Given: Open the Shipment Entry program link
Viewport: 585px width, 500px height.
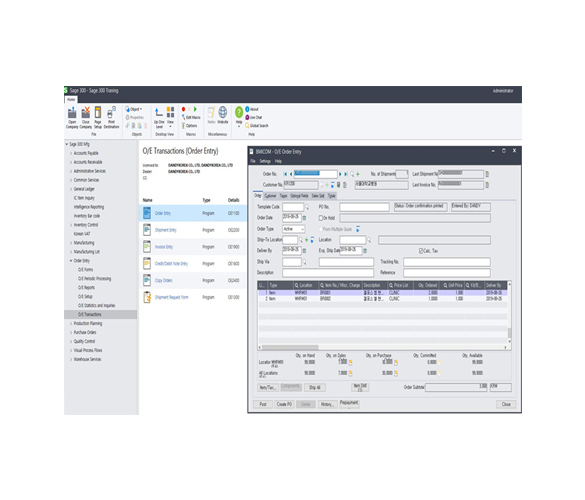Looking at the screenshot, I should click(166, 230).
